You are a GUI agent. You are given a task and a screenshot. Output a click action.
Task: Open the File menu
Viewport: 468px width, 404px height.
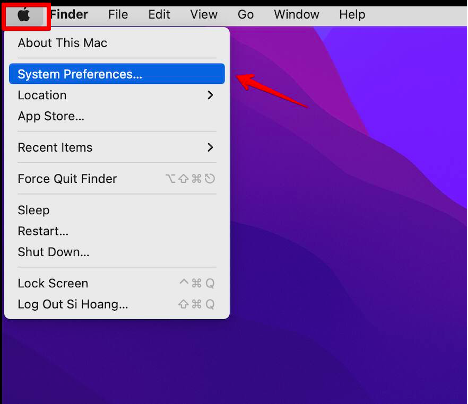[118, 15]
